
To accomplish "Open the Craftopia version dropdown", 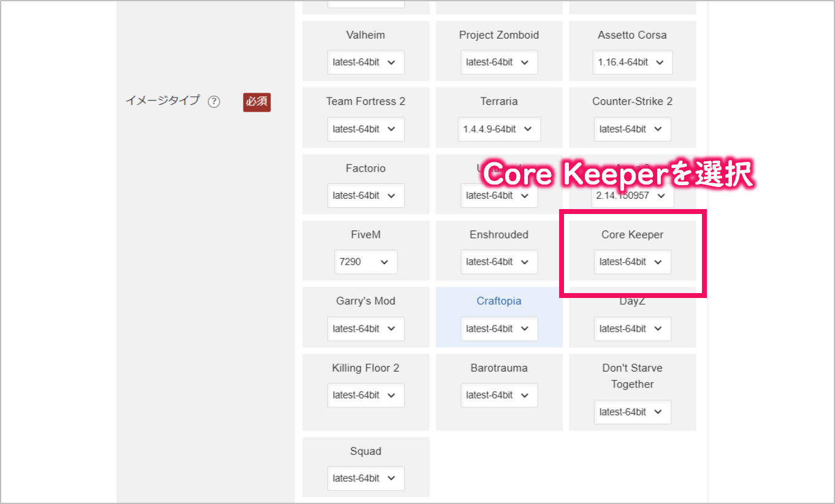I will point(499,329).
